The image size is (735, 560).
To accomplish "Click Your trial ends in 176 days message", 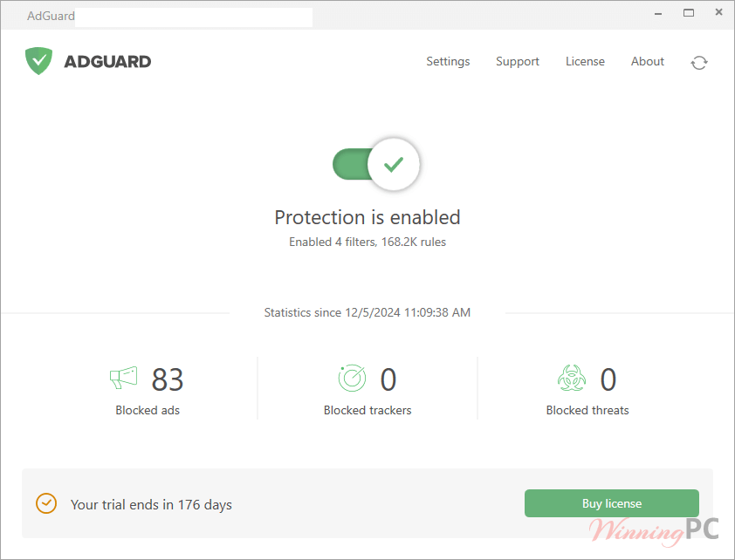I will (151, 504).
